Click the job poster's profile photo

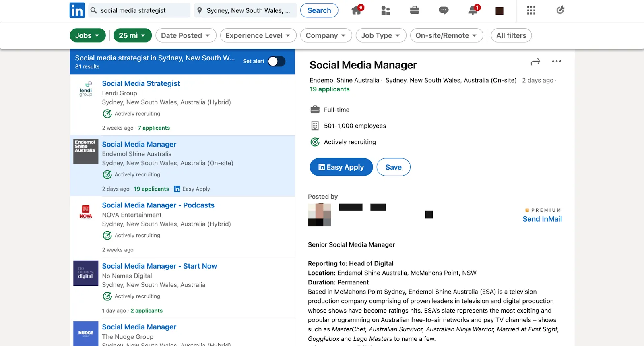[x=320, y=215]
